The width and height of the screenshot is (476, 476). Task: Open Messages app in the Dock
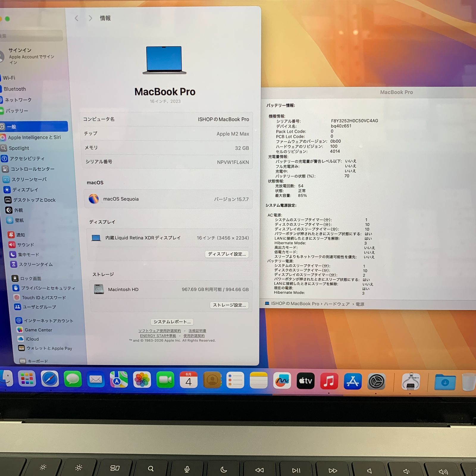tap(73, 379)
